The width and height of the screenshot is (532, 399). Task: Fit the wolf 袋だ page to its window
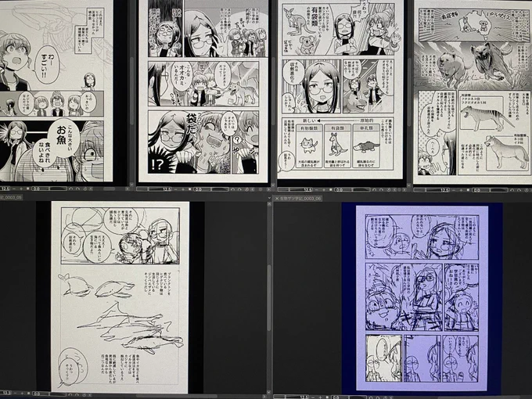coord(189,189)
